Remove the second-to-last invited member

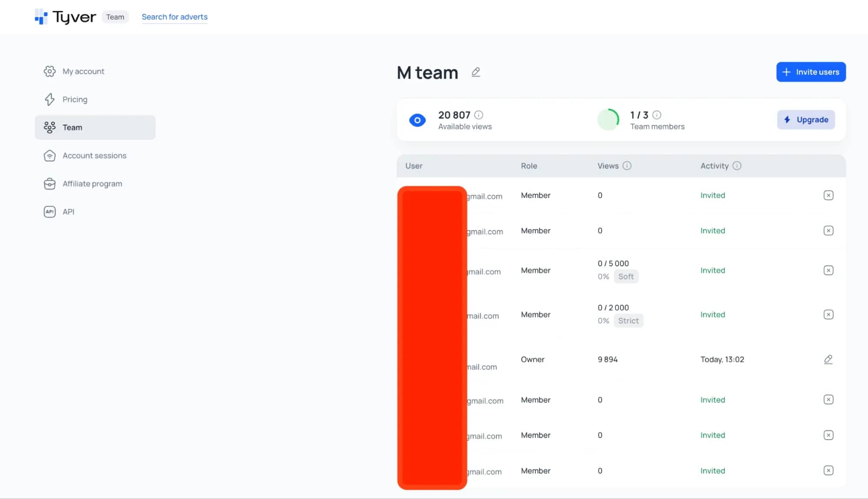[x=828, y=435]
